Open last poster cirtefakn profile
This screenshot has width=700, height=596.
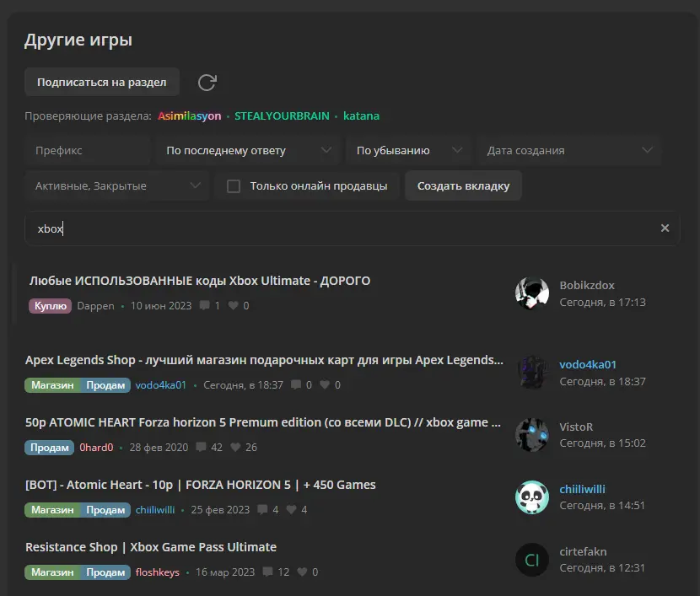pyautogui.click(x=583, y=552)
